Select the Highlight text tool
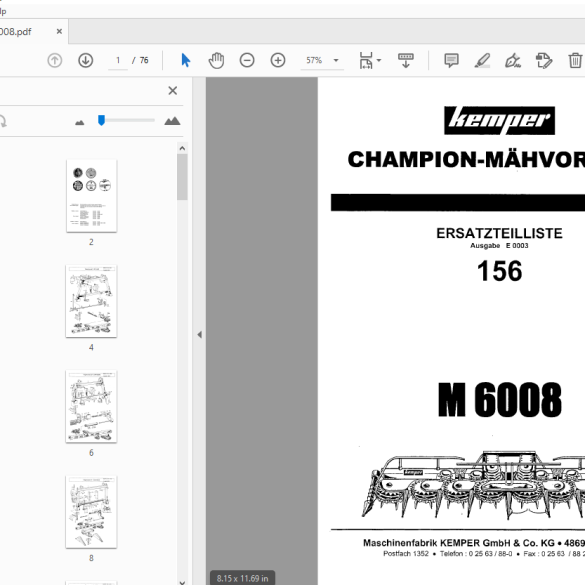Screen dimensions: 585x585 pos(482,60)
